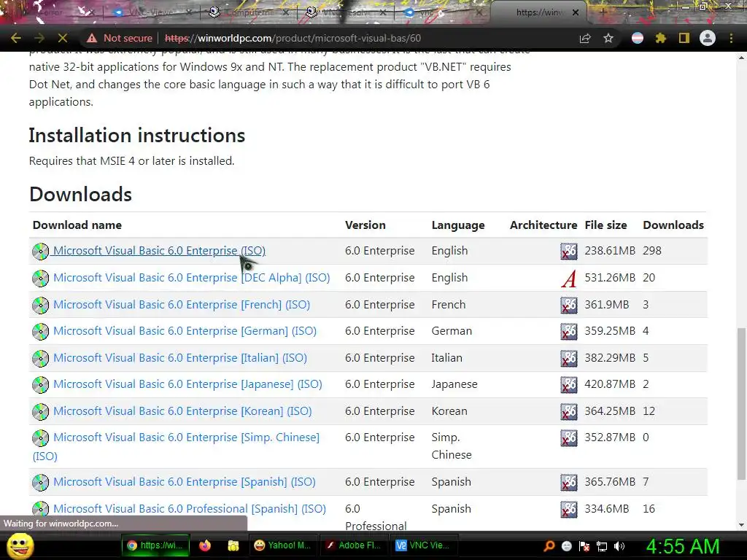
Task: Bookmark this page with the star icon
Action: click(608, 38)
